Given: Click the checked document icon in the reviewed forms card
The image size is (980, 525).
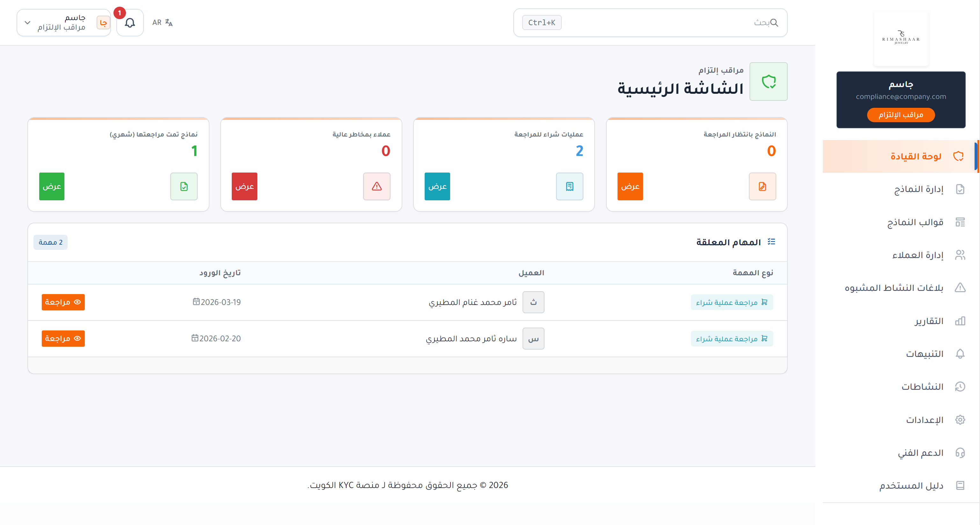Looking at the screenshot, I should click(184, 186).
